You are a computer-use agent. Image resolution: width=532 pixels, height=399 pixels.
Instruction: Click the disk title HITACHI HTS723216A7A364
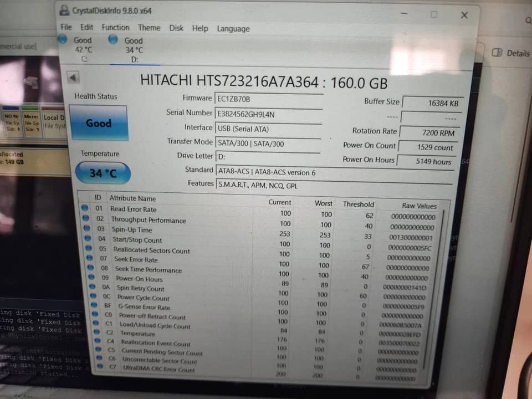(229, 81)
